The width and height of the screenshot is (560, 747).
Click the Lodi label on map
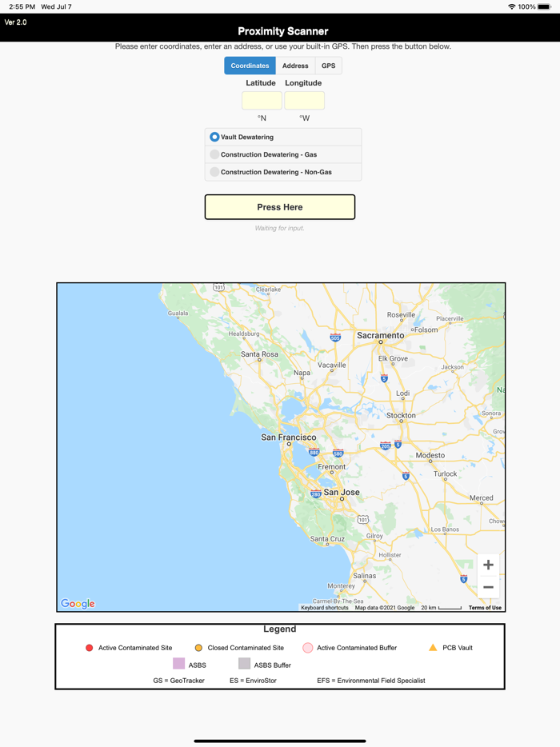(402, 393)
